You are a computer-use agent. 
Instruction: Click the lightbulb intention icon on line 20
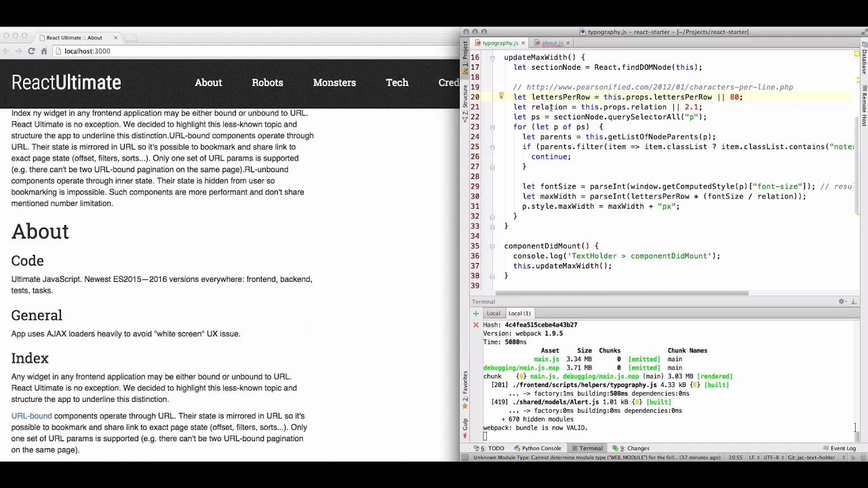(x=501, y=96)
